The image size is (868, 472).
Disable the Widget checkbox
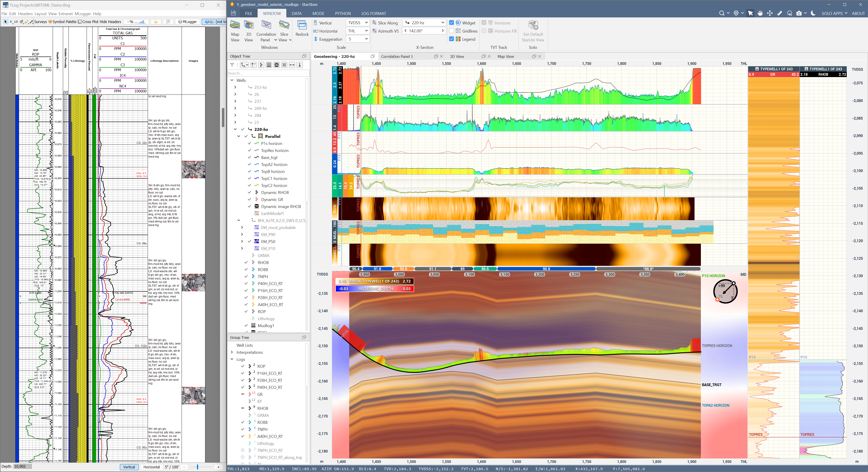451,23
